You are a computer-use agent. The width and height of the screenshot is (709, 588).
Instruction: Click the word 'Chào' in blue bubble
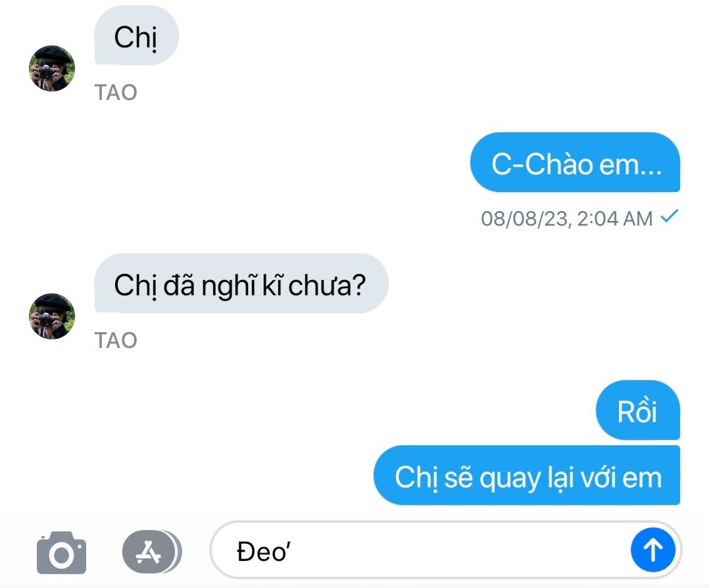tap(559, 164)
